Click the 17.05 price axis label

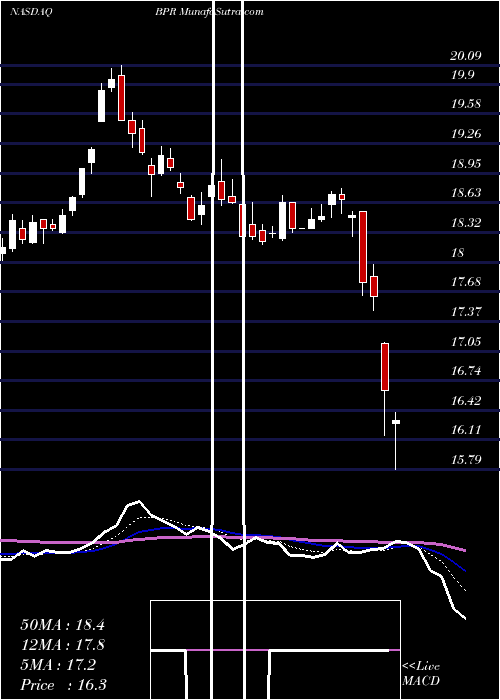click(466, 342)
